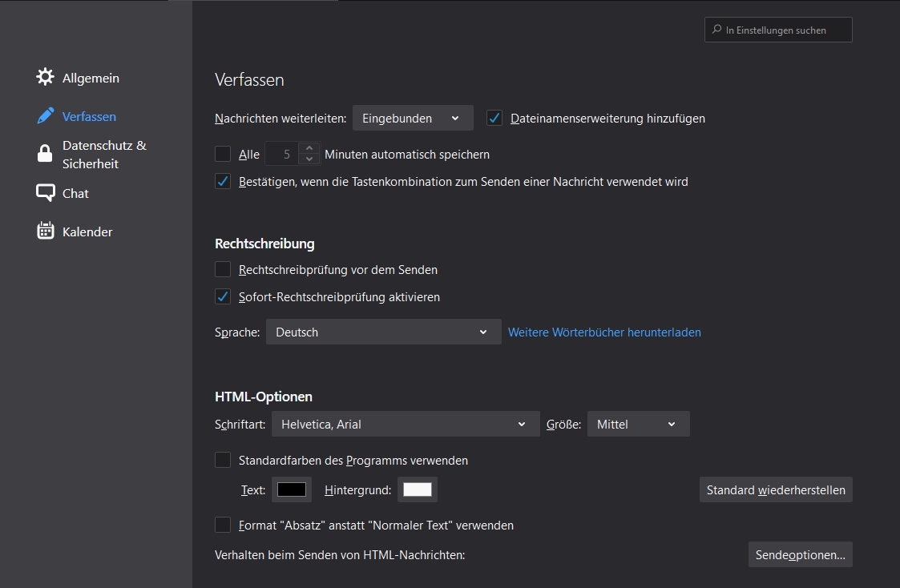Enable Rechtschreibprüfung vor dem Senden
Viewport: 900px width, 588px height.
[x=223, y=270]
